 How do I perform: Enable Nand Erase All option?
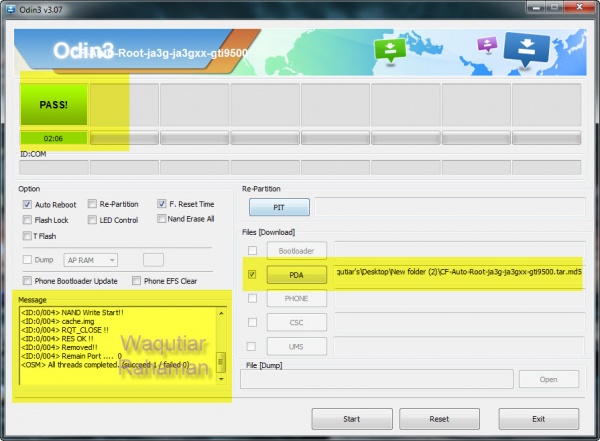161,219
